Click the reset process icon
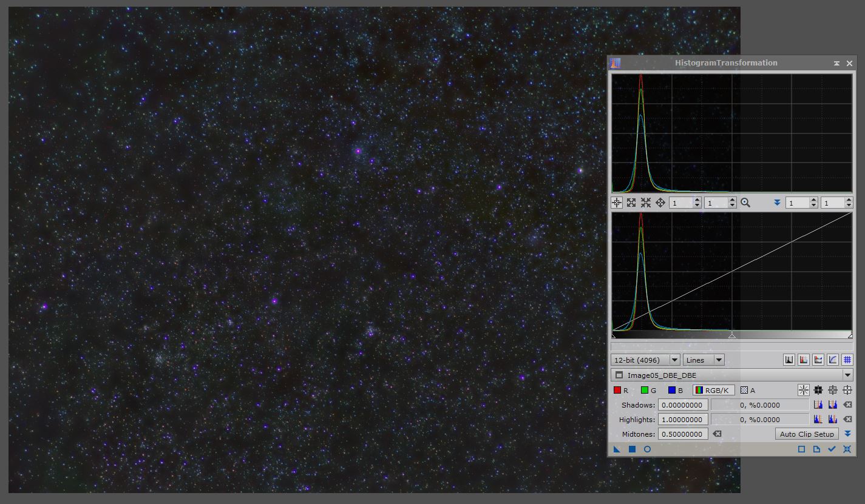 pyautogui.click(x=847, y=449)
